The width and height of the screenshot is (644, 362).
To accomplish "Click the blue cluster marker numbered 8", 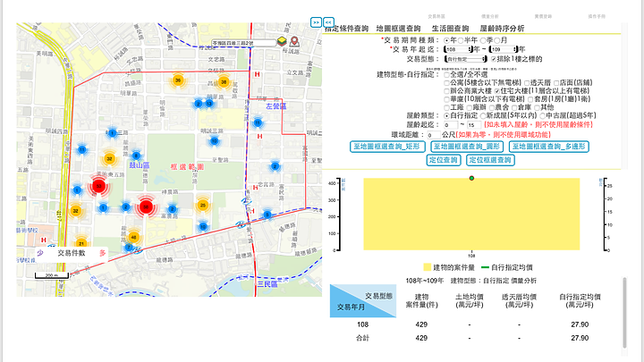I will pos(136,156).
